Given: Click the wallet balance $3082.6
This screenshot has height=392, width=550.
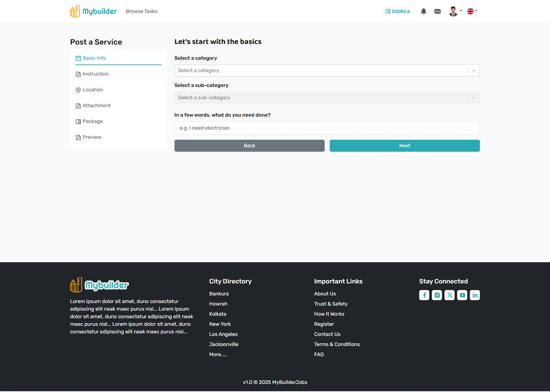Looking at the screenshot, I should 398,11.
